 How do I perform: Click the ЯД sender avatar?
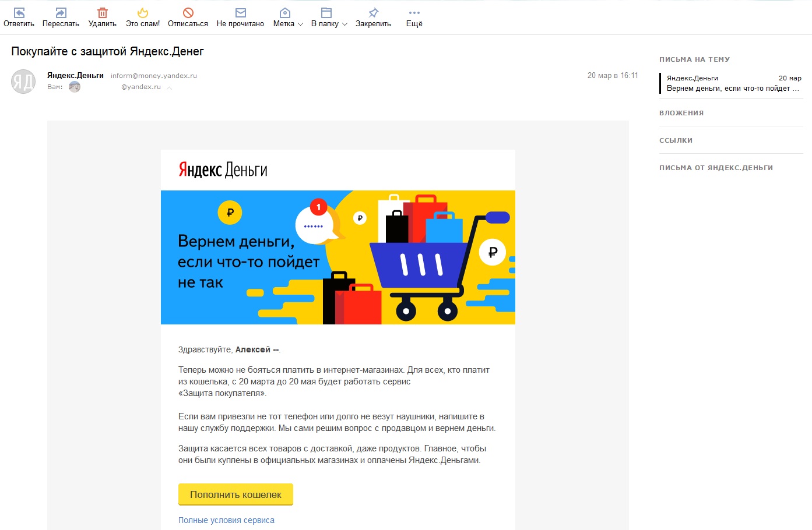tap(23, 82)
